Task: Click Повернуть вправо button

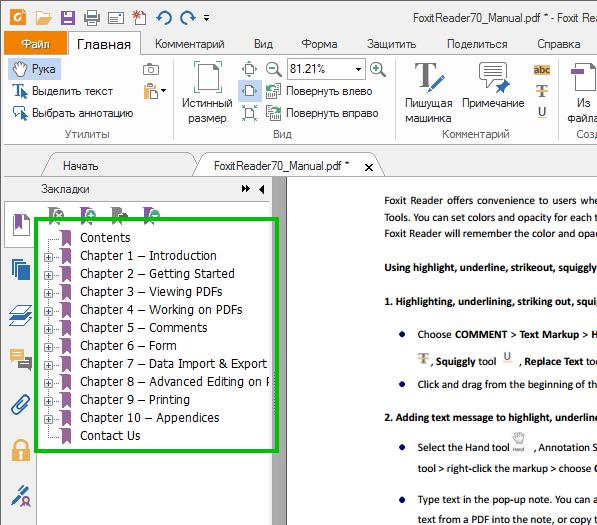Action: tap(322, 113)
